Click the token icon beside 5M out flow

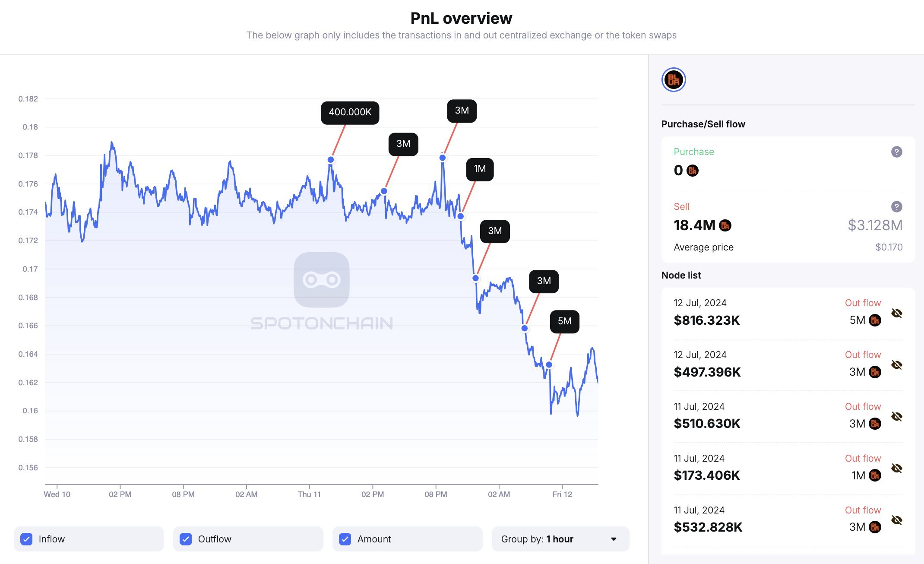coord(875,320)
